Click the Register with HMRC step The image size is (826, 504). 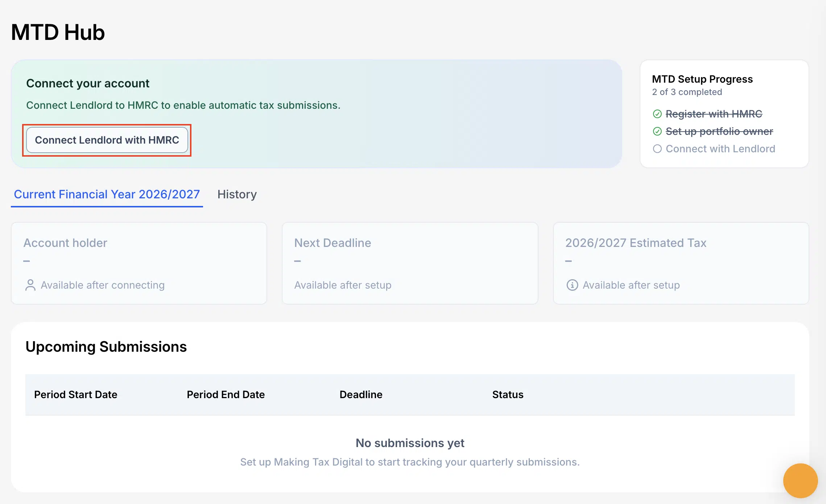714,114
